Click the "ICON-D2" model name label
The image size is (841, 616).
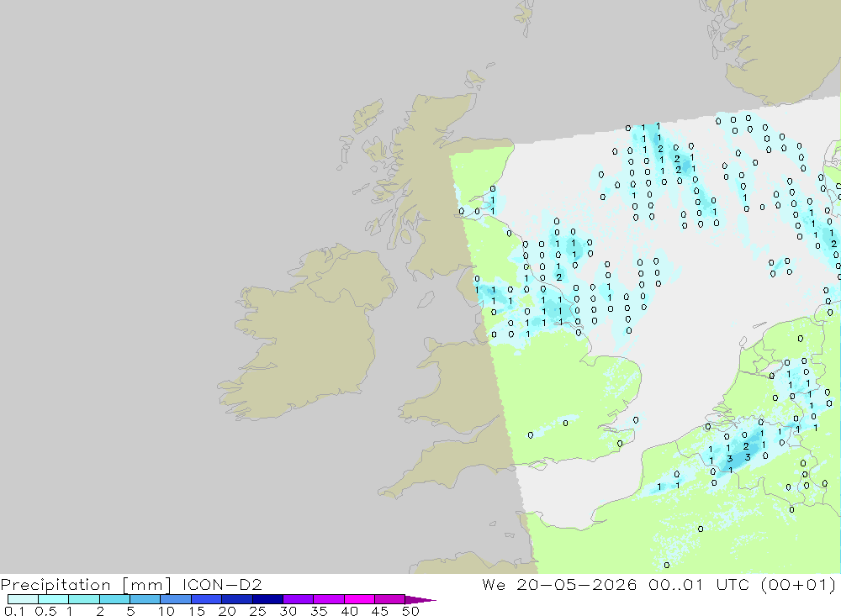click(x=222, y=584)
